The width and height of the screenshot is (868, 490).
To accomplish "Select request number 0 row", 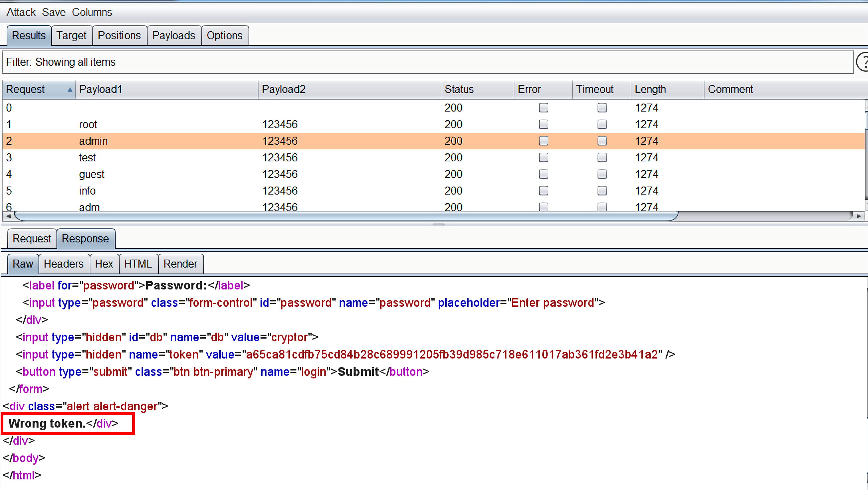I will pyautogui.click(x=433, y=108).
